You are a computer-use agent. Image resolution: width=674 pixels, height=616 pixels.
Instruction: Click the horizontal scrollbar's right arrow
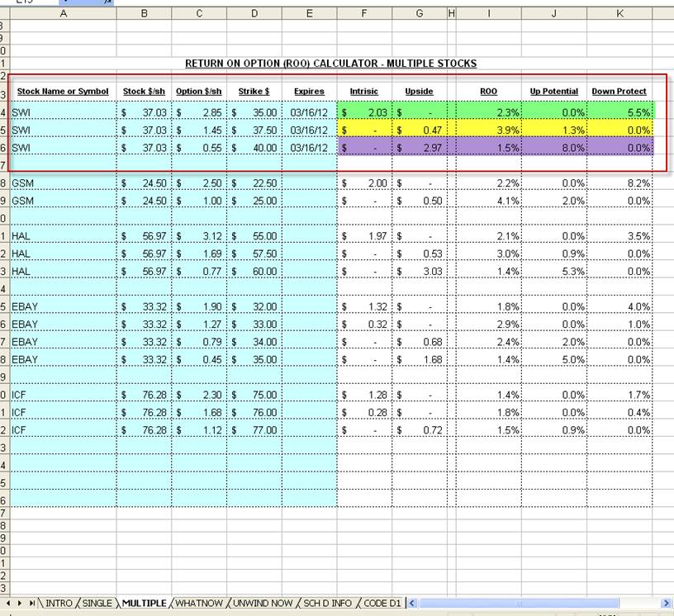tap(666, 603)
